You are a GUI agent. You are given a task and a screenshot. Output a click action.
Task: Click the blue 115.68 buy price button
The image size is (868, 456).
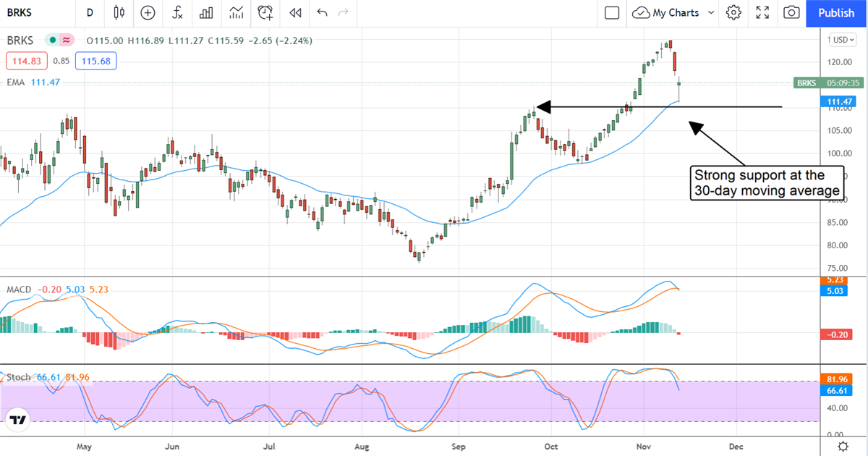coord(95,61)
